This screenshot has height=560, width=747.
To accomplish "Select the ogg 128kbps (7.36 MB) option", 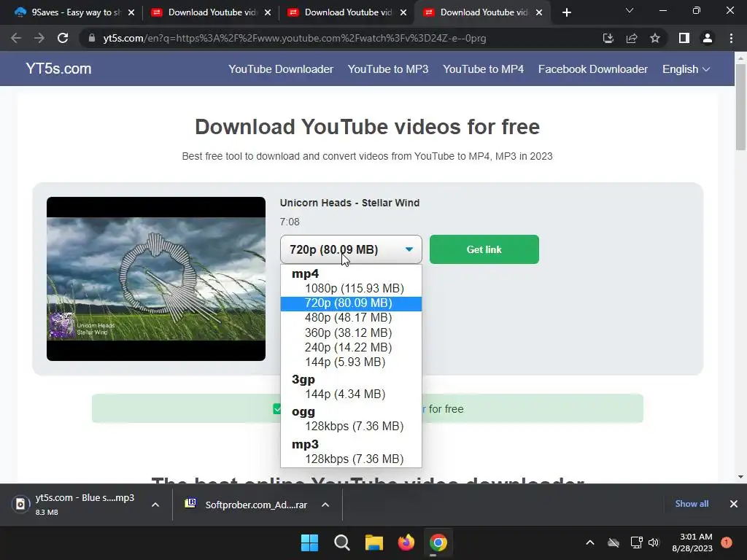I will point(351,426).
